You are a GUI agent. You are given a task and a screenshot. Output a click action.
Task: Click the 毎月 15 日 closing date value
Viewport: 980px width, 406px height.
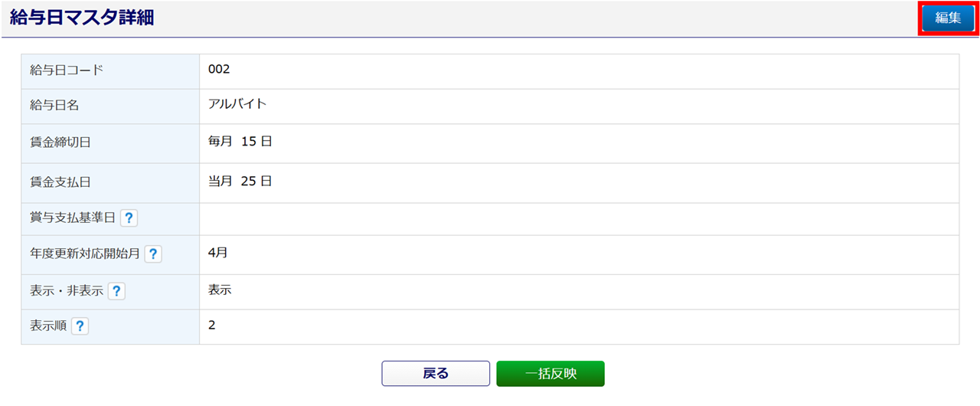coord(240,142)
